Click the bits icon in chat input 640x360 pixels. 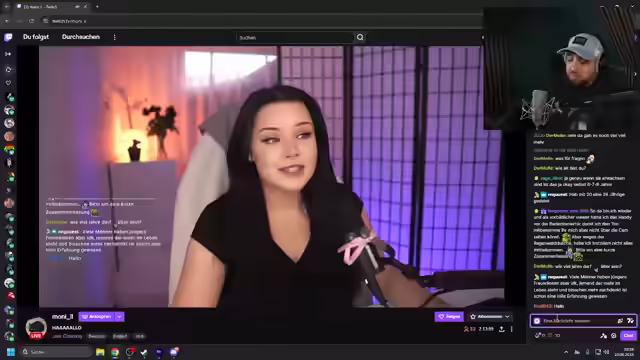[x=620, y=321]
